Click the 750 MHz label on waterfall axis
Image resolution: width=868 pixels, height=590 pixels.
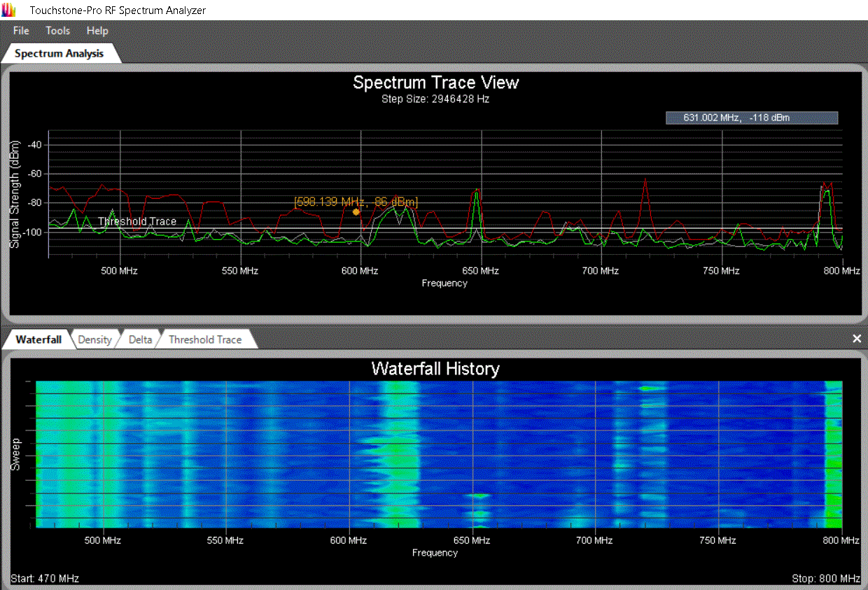717,540
